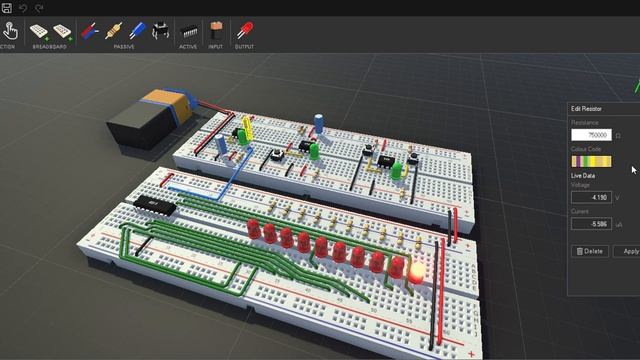Click the undo arrow icon
Viewport: 640px width, 360px height.
[x=23, y=8]
